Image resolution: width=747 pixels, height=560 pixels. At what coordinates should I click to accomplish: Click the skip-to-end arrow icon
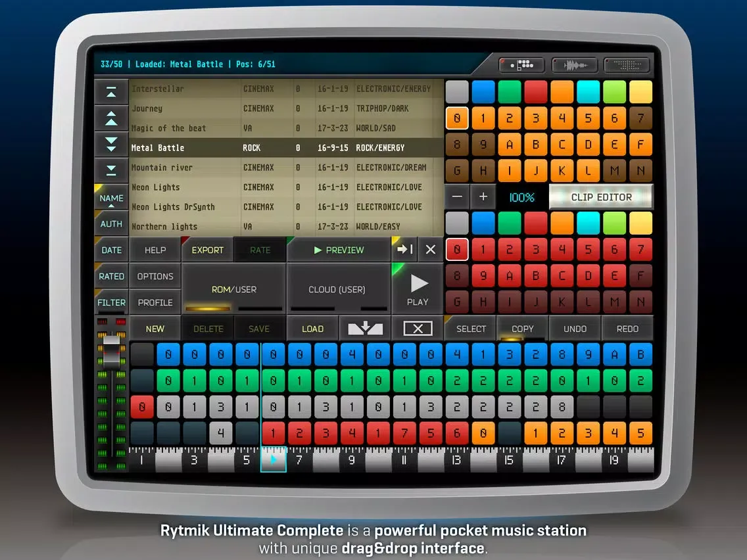click(x=404, y=249)
